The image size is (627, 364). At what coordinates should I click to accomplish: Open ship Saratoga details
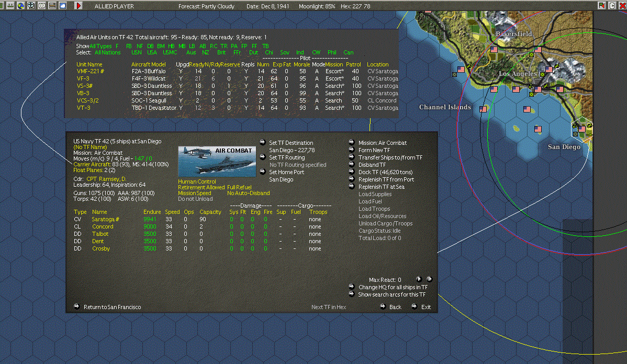click(105, 219)
